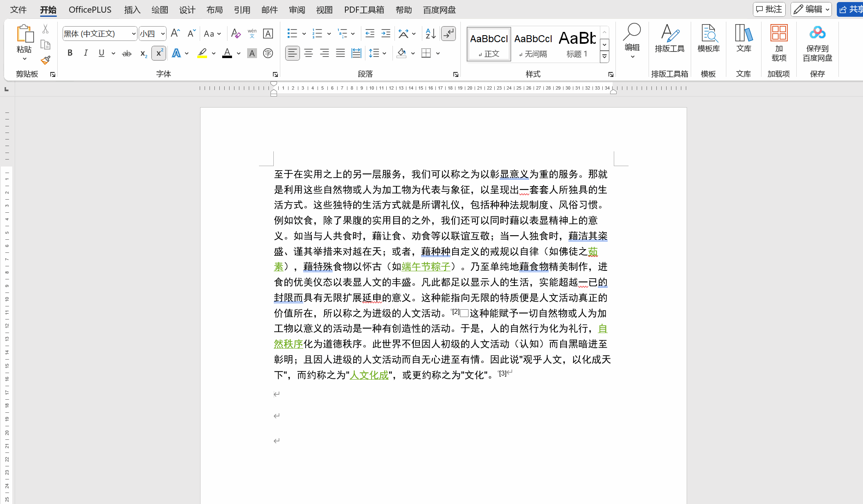Screen dimensions: 863x504
Task: Expand the font size dropdown 小四
Action: pos(163,34)
